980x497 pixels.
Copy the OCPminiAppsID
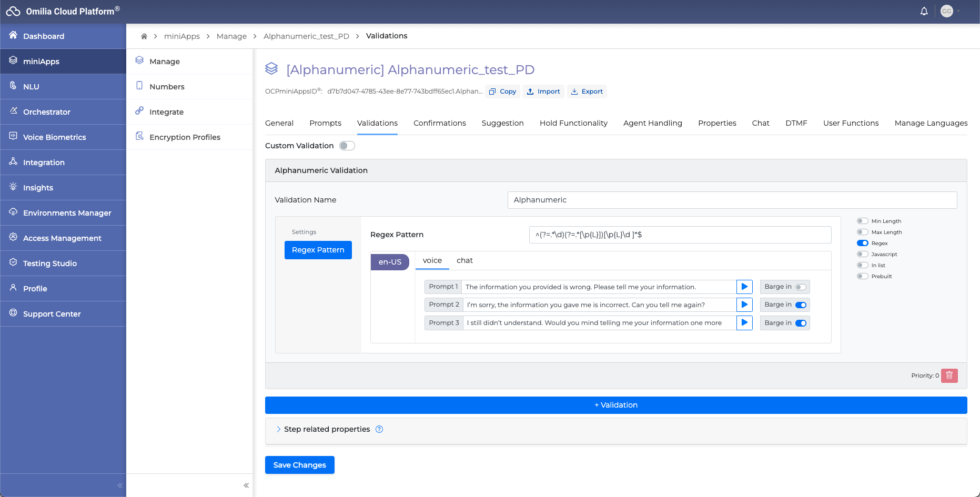coord(502,92)
